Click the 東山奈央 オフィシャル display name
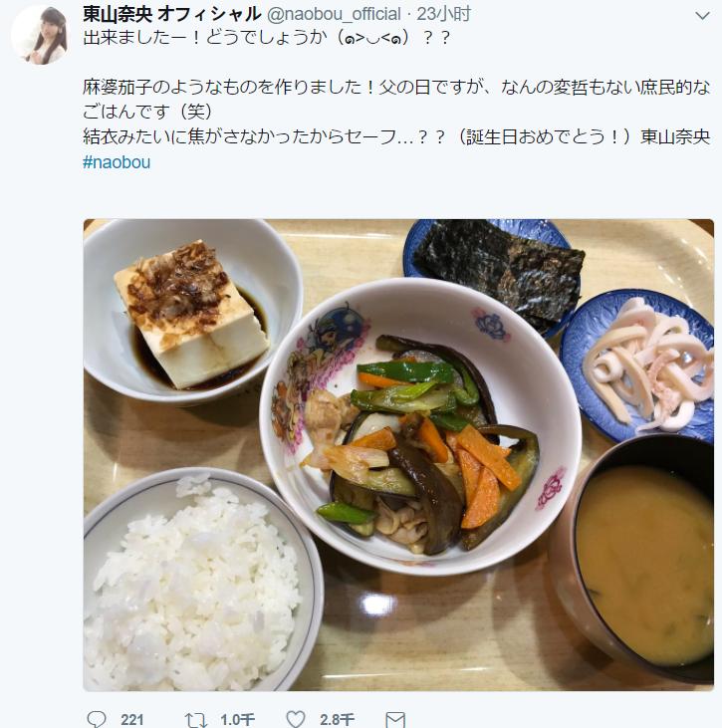The width and height of the screenshot is (722, 728). [x=172, y=14]
